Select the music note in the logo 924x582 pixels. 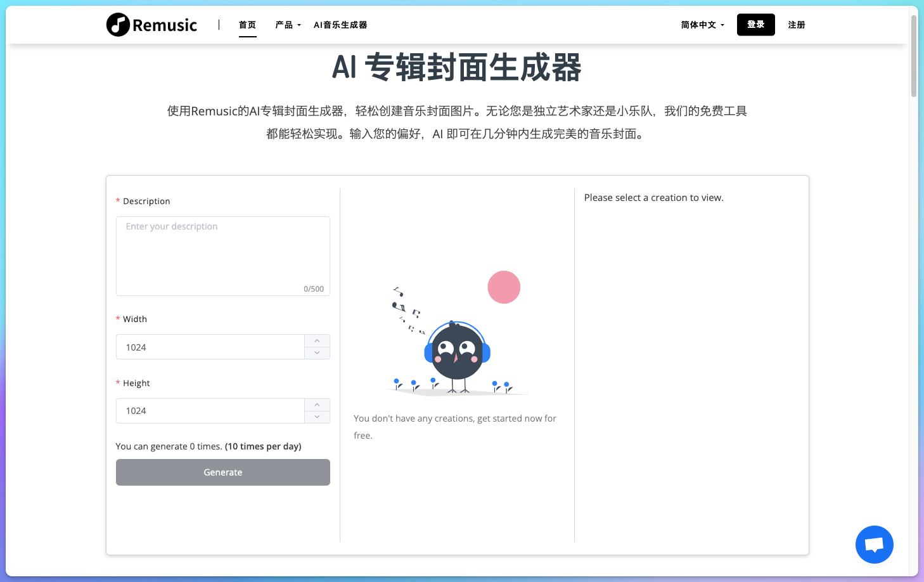(115, 24)
